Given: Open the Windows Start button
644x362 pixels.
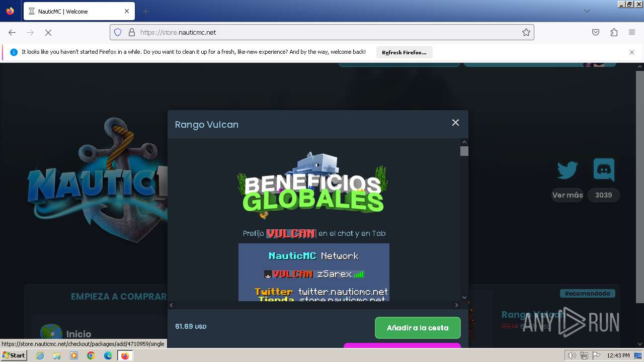Looking at the screenshot, I should tap(14, 355).
